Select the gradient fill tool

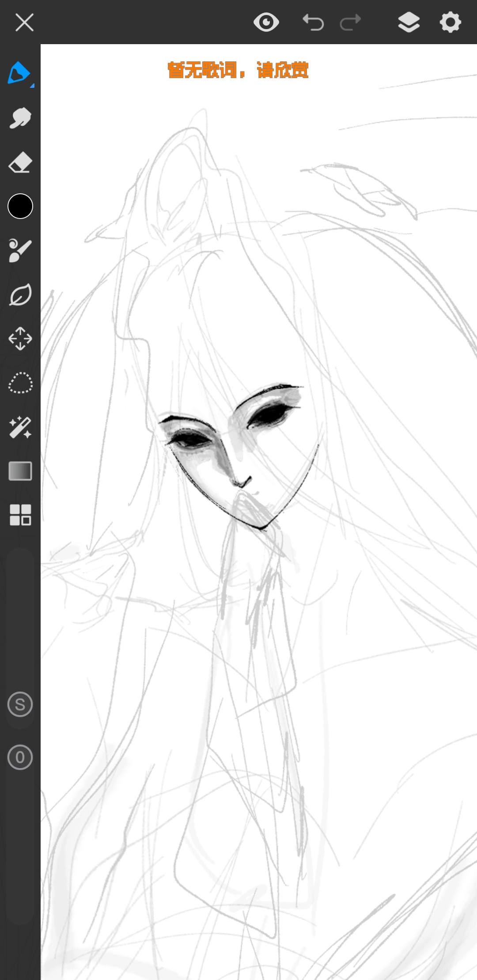pos(20,471)
